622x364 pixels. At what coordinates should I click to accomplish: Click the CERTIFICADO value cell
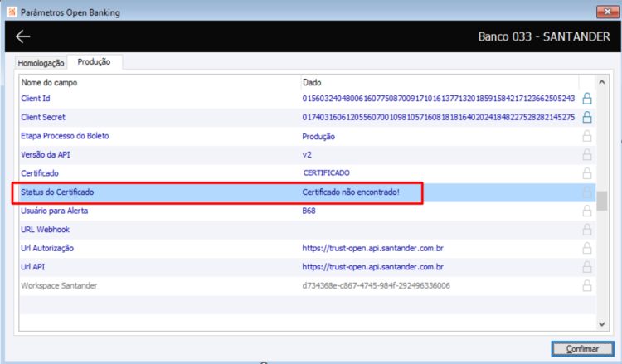point(327,173)
